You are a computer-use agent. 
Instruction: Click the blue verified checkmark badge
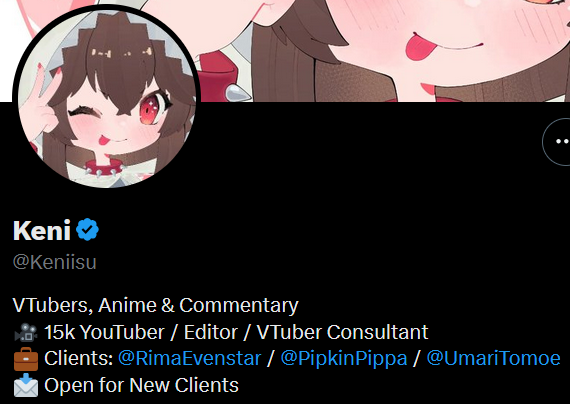pos(87,229)
